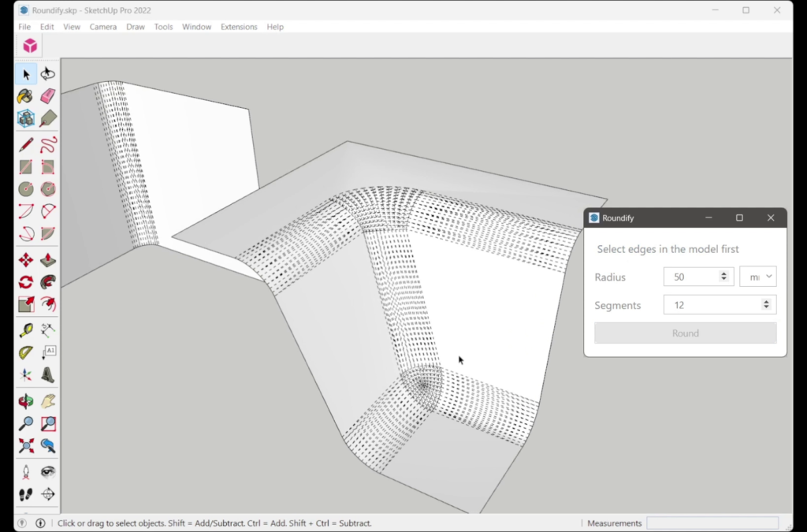The height and width of the screenshot is (532, 807).
Task: Choose the Zoom magnifier tool
Action: 26,423
